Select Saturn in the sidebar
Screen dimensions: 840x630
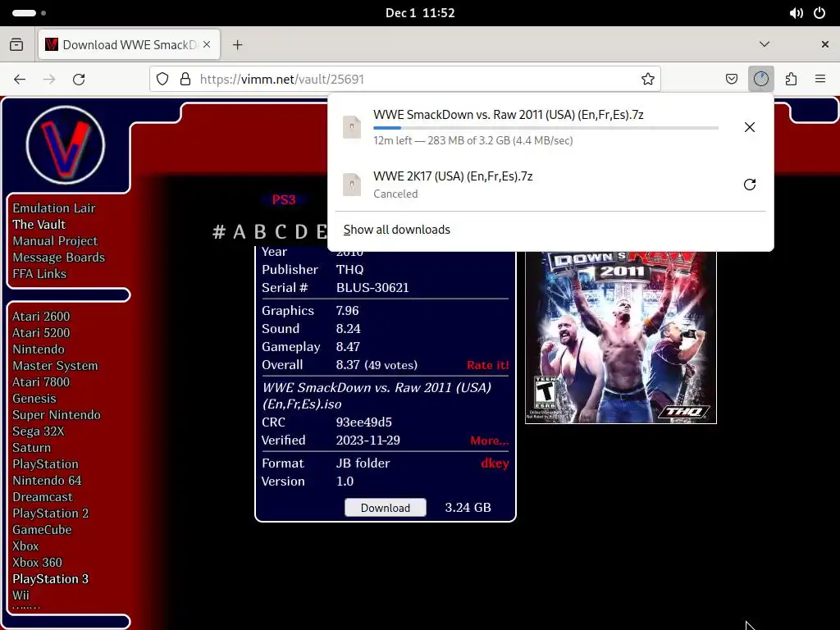point(32,448)
